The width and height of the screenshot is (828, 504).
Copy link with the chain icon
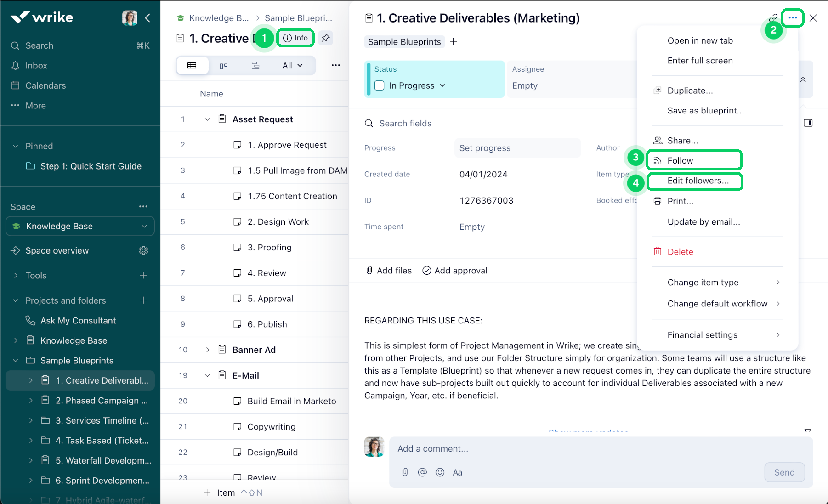tap(773, 17)
